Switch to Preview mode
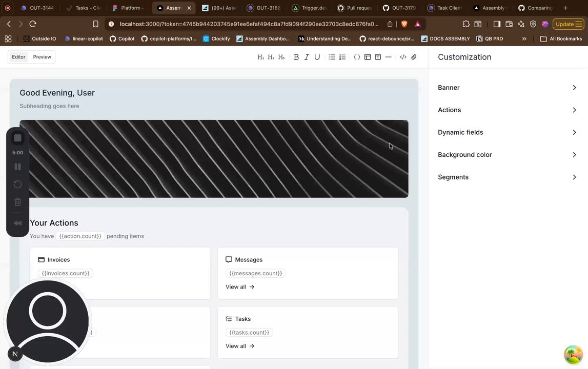The width and height of the screenshot is (588, 369). click(x=42, y=57)
